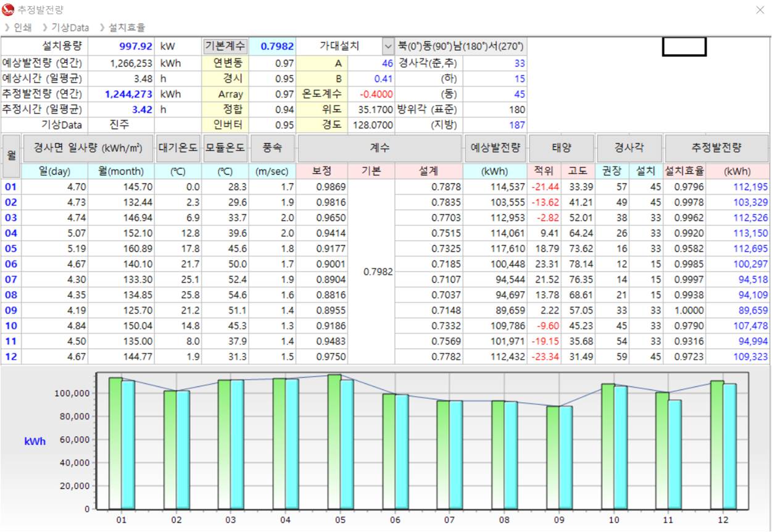Click the 위도 value 35.1700
772x532 pixels.
click(x=371, y=110)
